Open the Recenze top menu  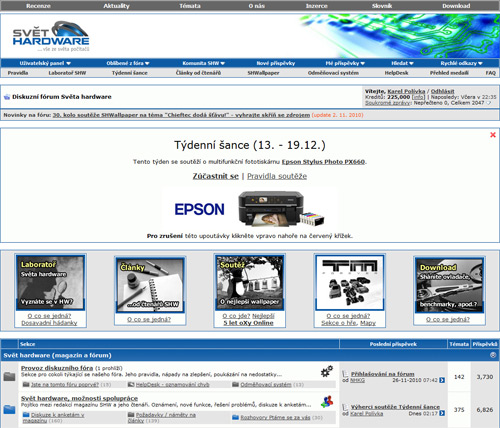[x=38, y=6]
